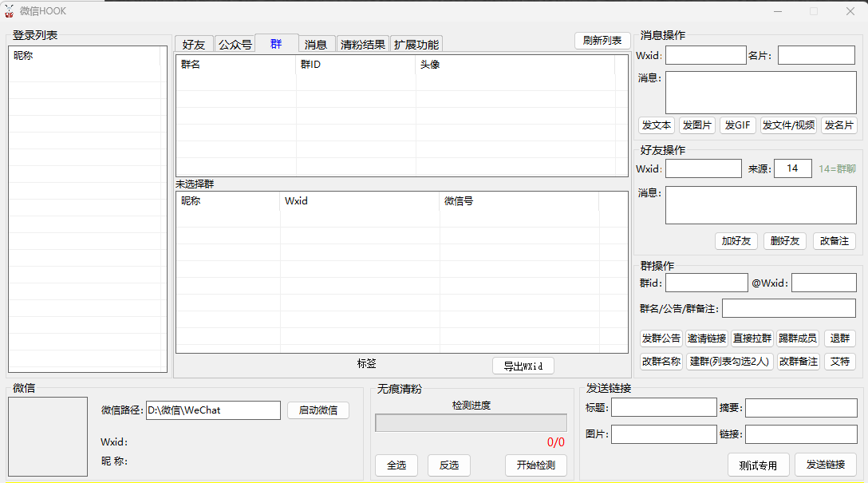Image resolution: width=868 pixels, height=483 pixels.
Task: Send a GIF with 发GIF button
Action: coord(737,125)
